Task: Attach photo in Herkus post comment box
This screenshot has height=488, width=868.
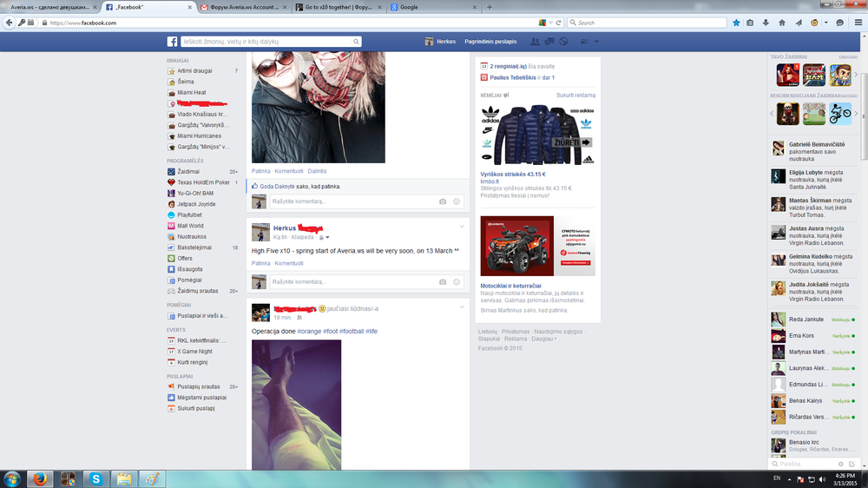Action: click(443, 282)
